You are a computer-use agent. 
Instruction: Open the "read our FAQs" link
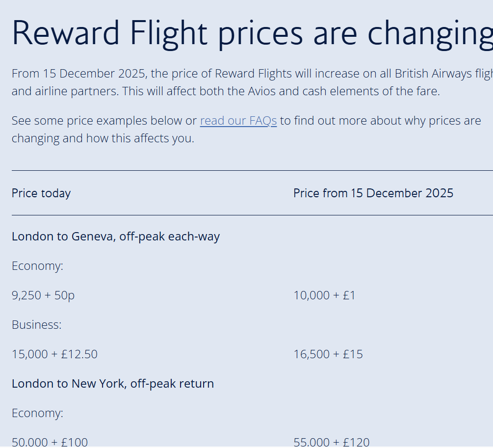(238, 121)
